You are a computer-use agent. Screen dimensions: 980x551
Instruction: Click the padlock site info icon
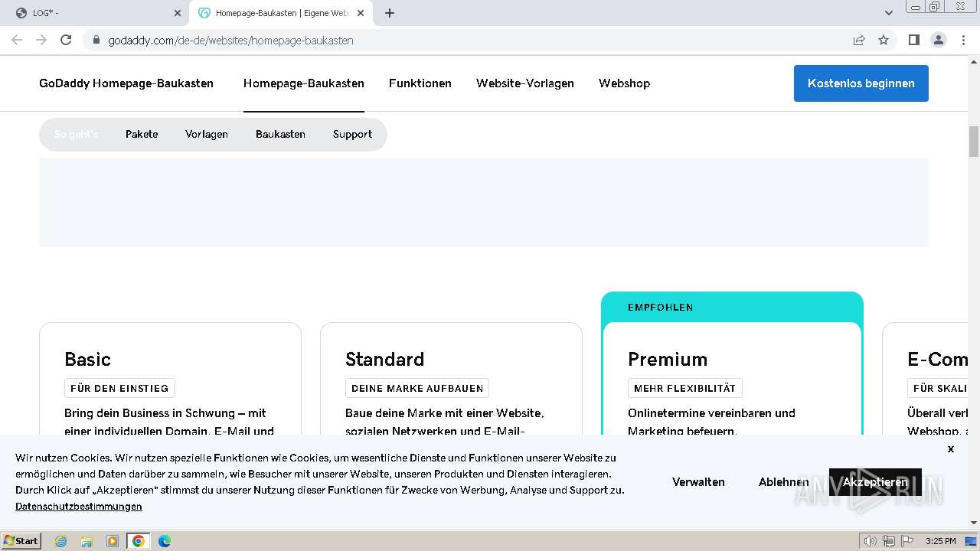96,41
